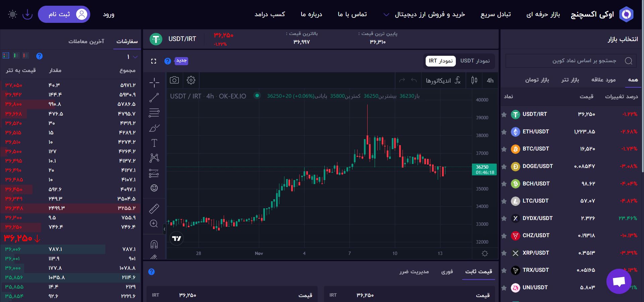Switch to the recent trades tab

click(x=86, y=41)
